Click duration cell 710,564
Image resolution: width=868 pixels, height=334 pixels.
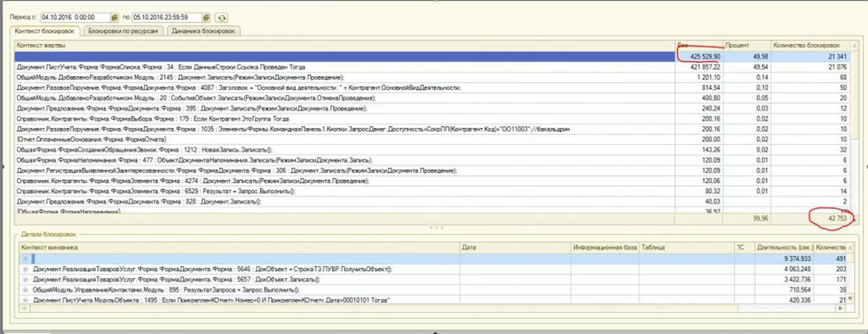pyautogui.click(x=785, y=290)
